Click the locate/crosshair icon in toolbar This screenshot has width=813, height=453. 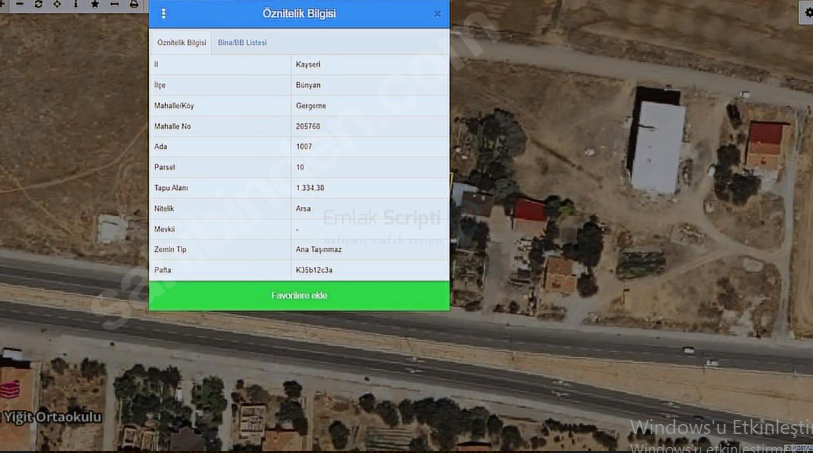click(57, 4)
